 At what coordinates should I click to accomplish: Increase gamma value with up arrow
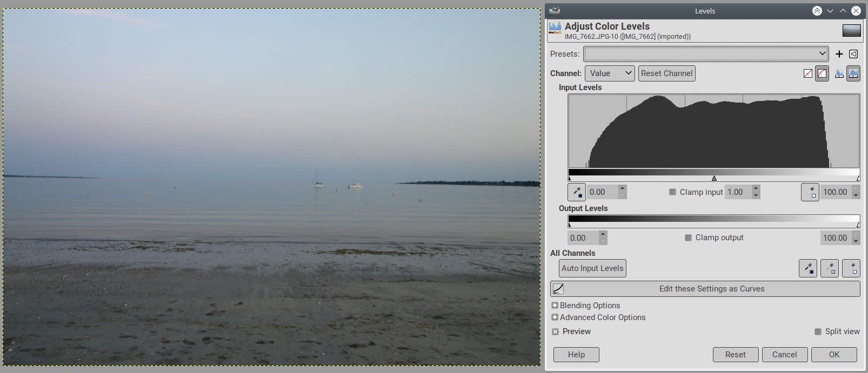click(x=756, y=188)
